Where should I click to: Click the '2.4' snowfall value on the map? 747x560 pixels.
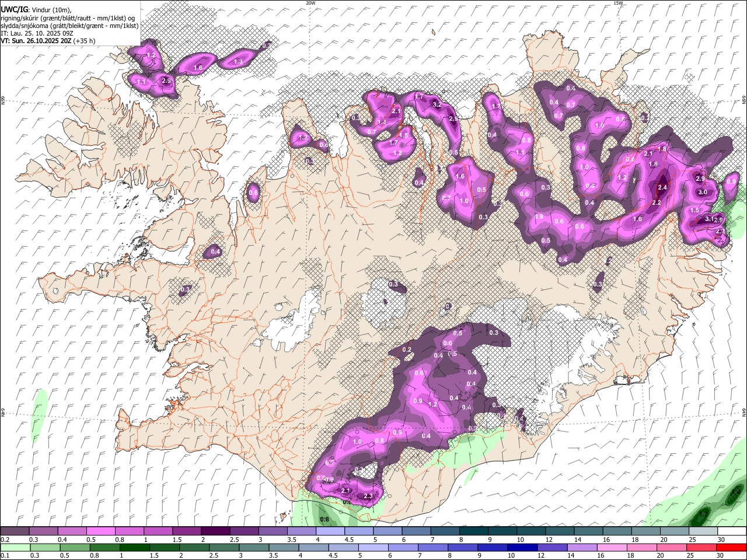(662, 187)
